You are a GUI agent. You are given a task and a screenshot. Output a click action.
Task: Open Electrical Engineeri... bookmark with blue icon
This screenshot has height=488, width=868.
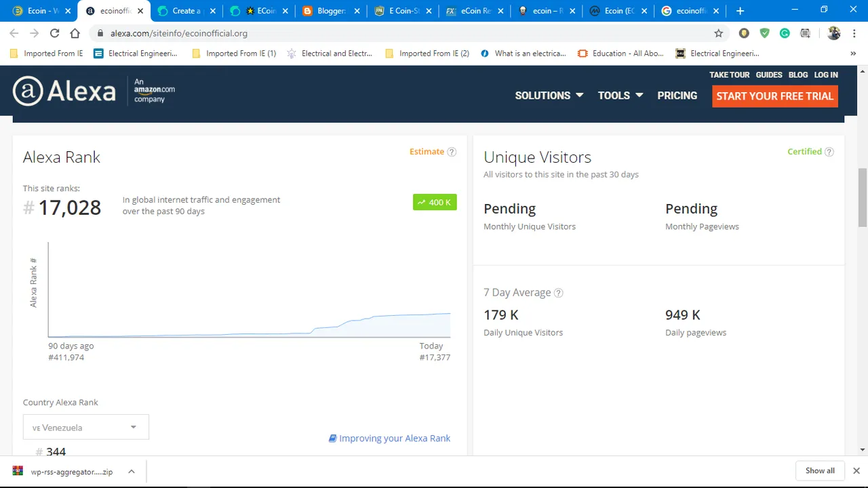136,54
